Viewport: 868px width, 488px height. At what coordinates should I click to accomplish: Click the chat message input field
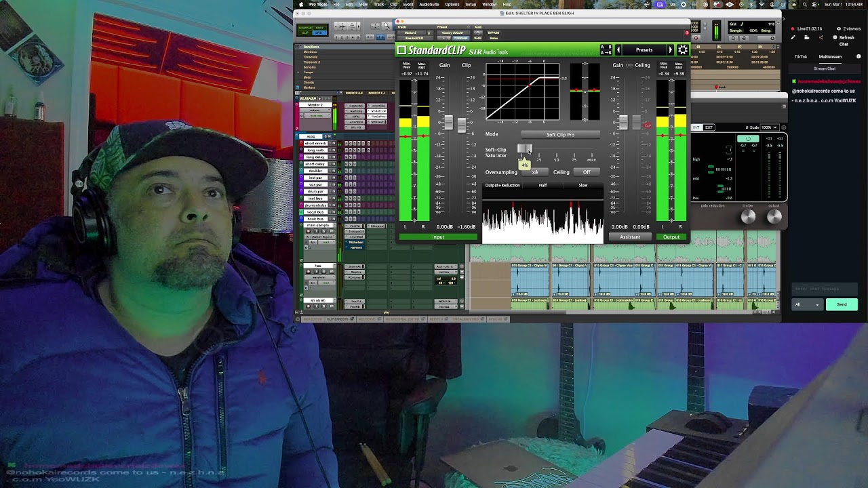click(x=825, y=289)
